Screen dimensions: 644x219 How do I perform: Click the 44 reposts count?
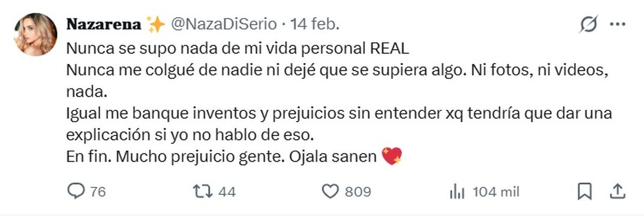click(x=227, y=192)
